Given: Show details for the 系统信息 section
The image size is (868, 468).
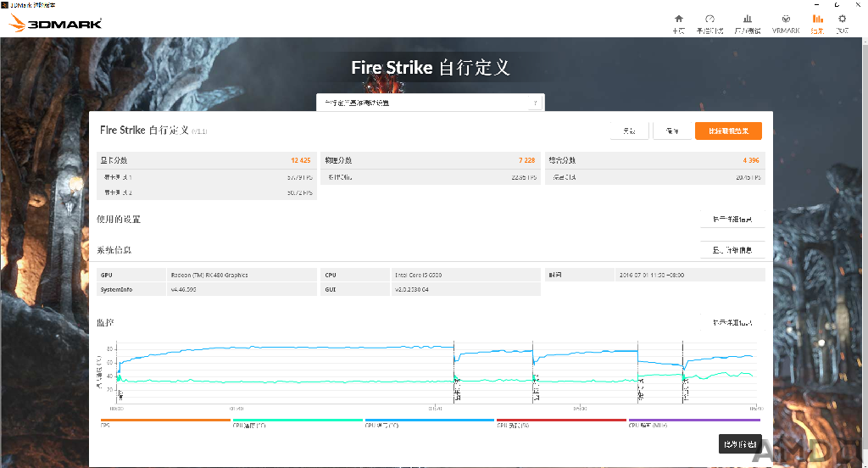Looking at the screenshot, I should [x=732, y=250].
